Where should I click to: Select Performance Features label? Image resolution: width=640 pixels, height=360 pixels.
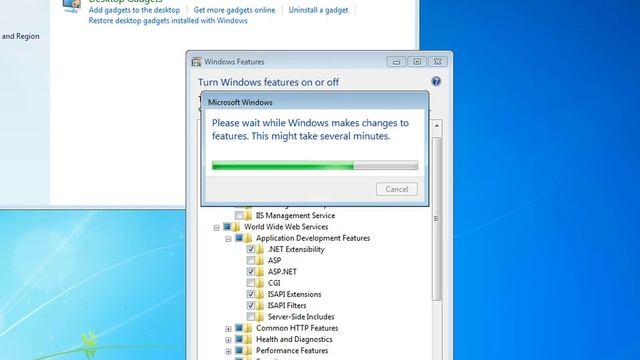pos(292,350)
